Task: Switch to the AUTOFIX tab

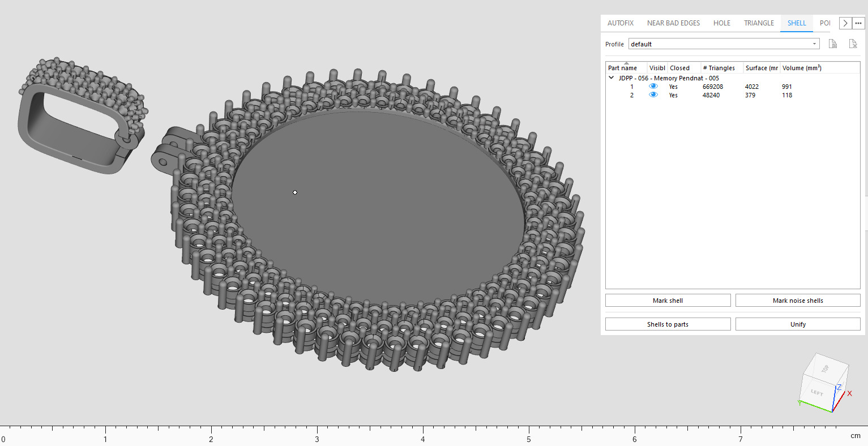Action: [x=621, y=23]
